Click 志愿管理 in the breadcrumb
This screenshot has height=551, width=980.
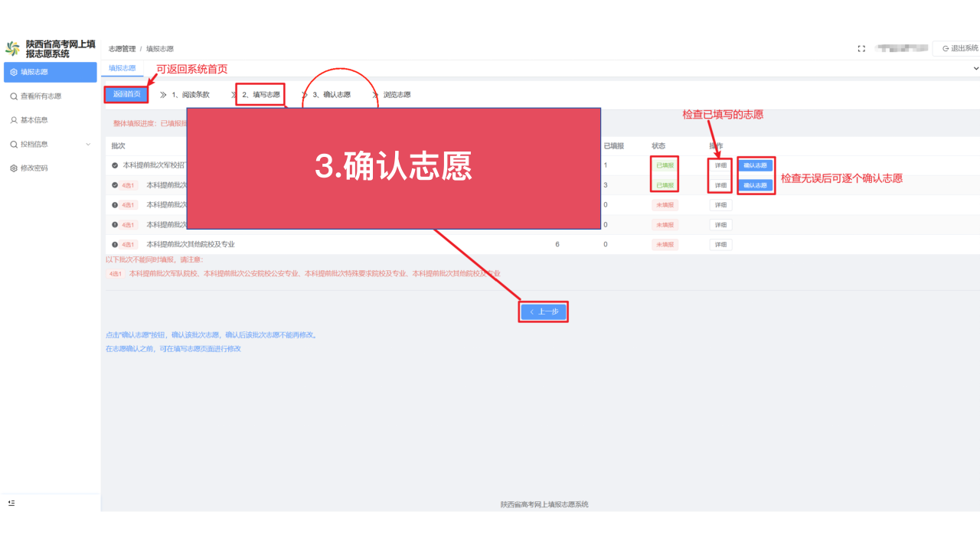pyautogui.click(x=122, y=48)
